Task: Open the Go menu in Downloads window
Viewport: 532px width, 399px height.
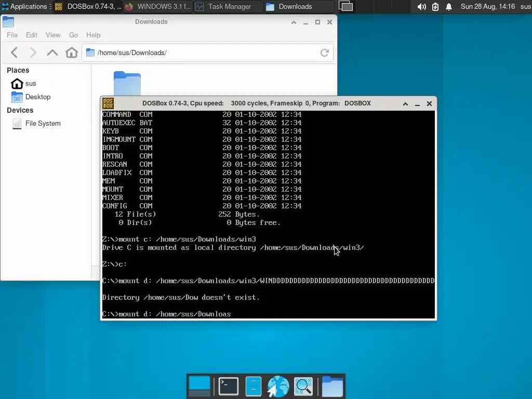Action: pyautogui.click(x=73, y=35)
